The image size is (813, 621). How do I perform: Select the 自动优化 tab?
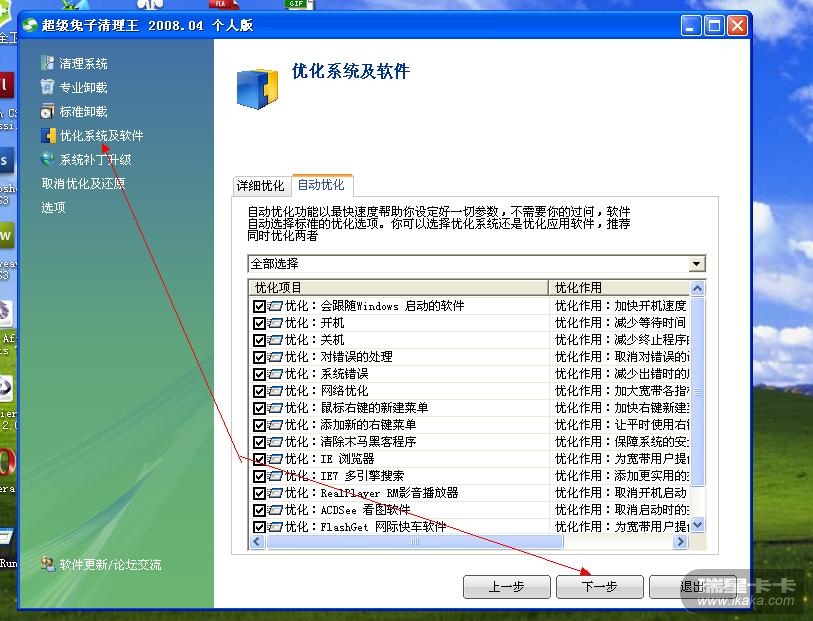(321, 185)
